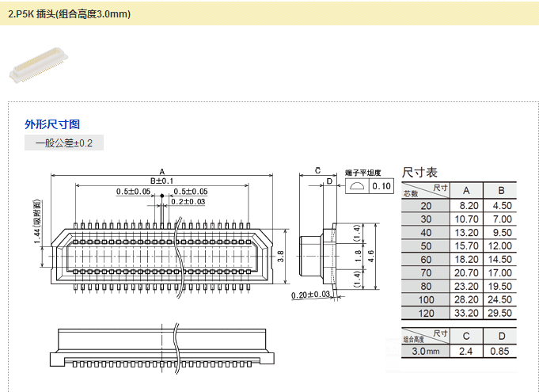
Task: Click the row for 60 pins
Action: pos(459,259)
